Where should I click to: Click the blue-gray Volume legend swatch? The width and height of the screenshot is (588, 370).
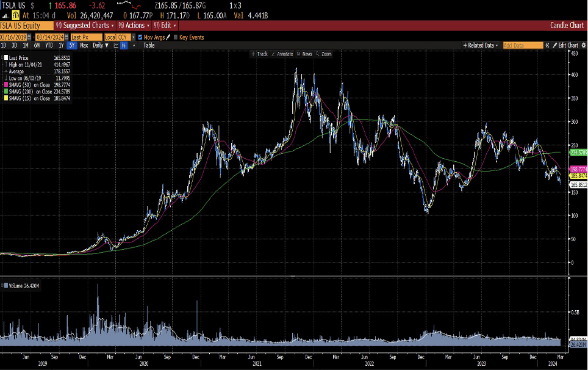click(x=6, y=286)
